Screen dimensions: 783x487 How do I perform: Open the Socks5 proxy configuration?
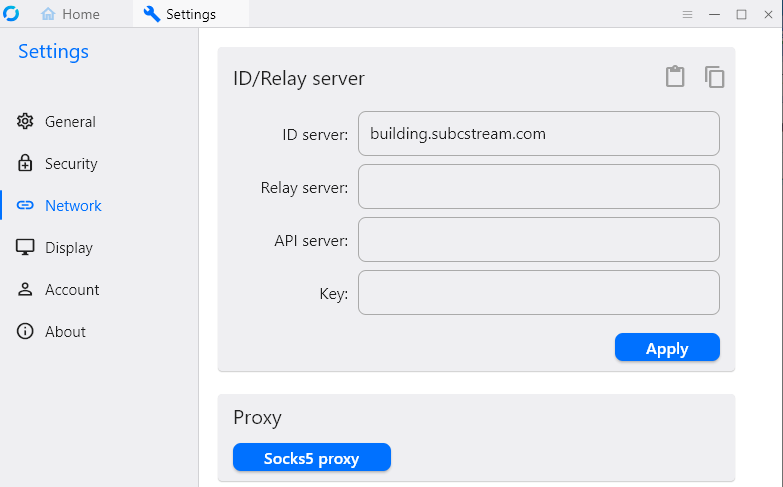(311, 458)
